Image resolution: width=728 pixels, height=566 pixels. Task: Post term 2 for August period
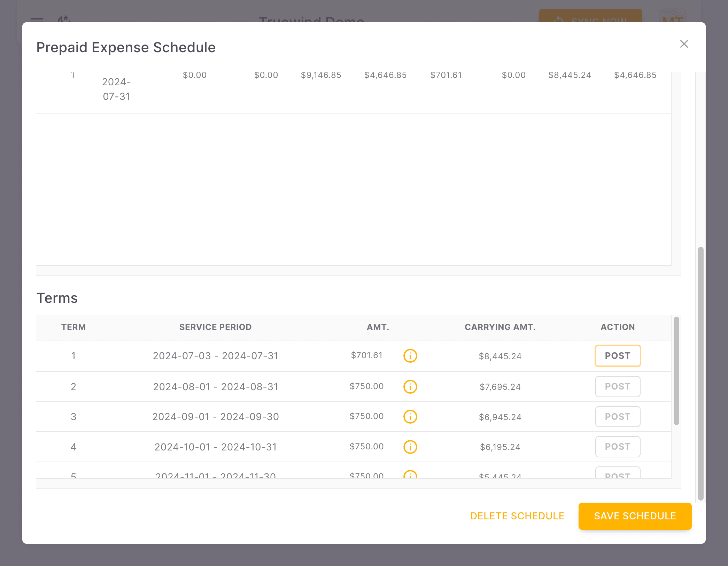618,386
